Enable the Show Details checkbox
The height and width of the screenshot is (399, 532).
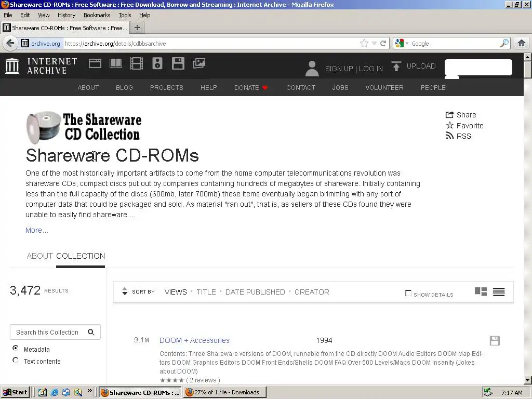click(x=408, y=293)
